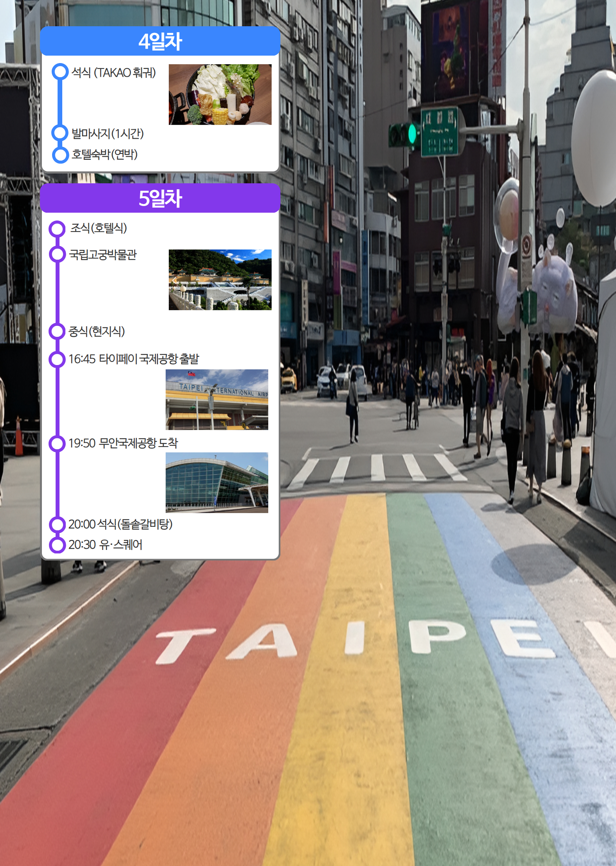Select the 국립고궁박물관 entry
The height and width of the screenshot is (866, 616).
pos(103,255)
